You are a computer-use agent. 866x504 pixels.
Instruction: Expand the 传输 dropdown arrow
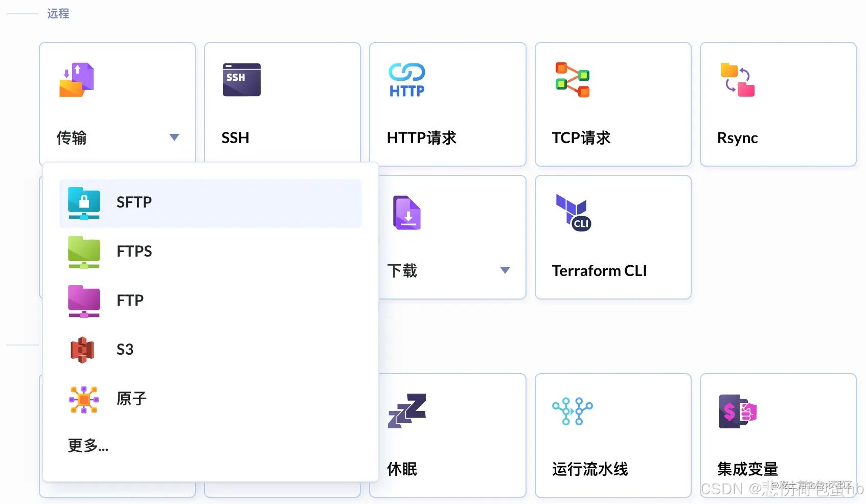coord(174,138)
